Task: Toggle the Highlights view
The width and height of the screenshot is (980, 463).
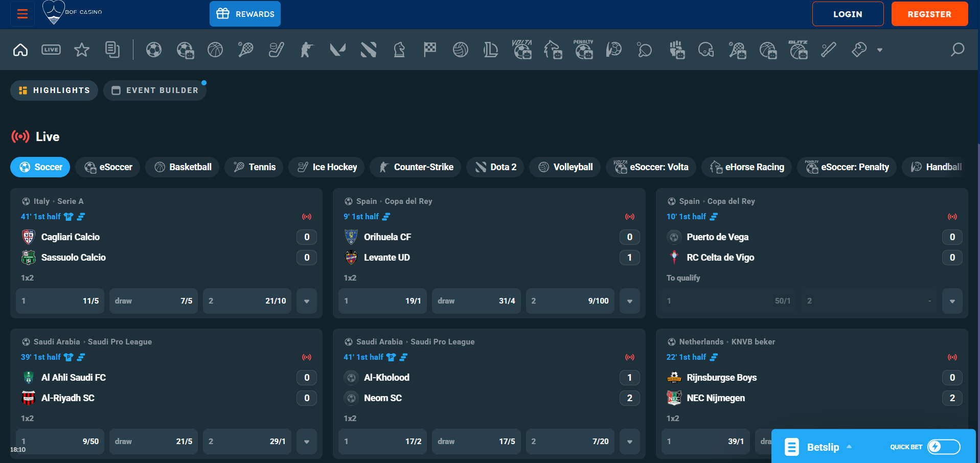Action: click(54, 90)
